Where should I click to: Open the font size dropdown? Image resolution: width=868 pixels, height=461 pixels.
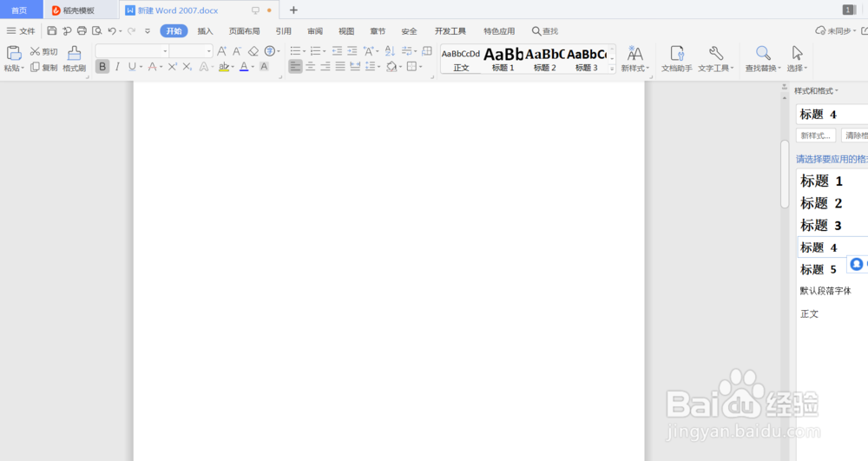tap(208, 51)
